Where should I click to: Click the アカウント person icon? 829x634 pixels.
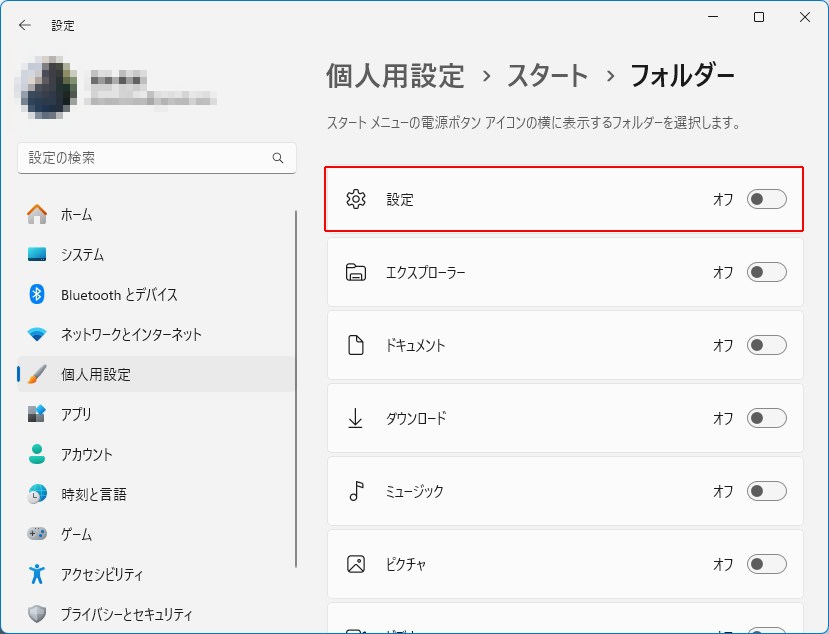point(37,454)
